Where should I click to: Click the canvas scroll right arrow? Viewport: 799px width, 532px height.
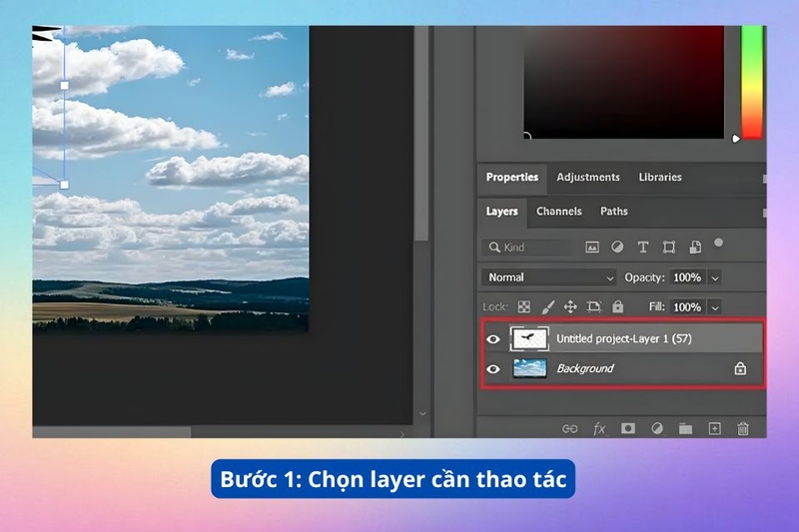click(x=402, y=434)
